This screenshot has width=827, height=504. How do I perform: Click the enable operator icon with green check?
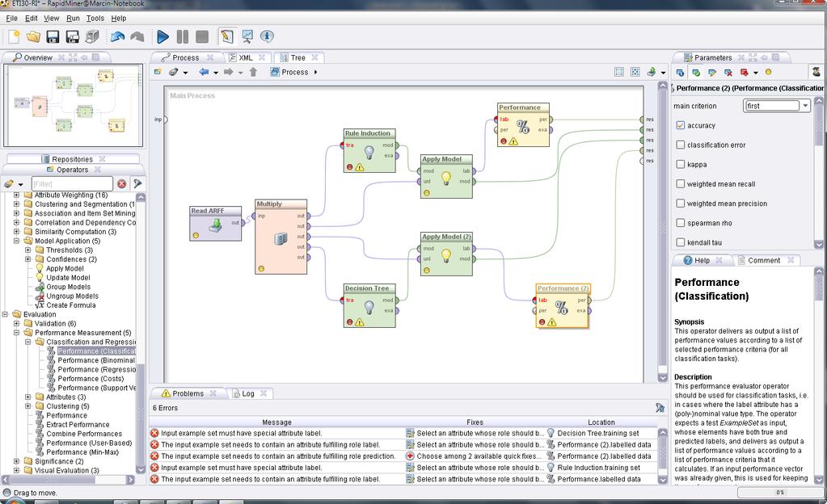coord(696,72)
